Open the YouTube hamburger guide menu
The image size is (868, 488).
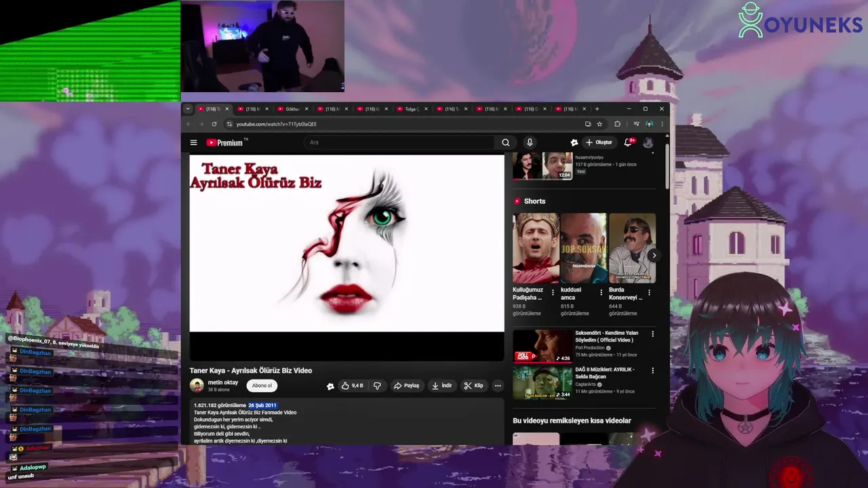(193, 142)
